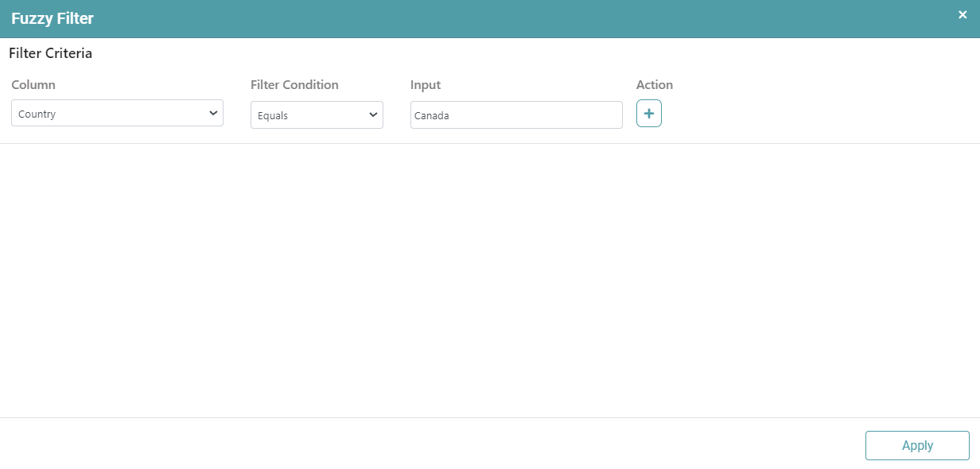The height and width of the screenshot is (469, 980).
Task: Close the Fuzzy Filter dialog
Action: coord(962,14)
